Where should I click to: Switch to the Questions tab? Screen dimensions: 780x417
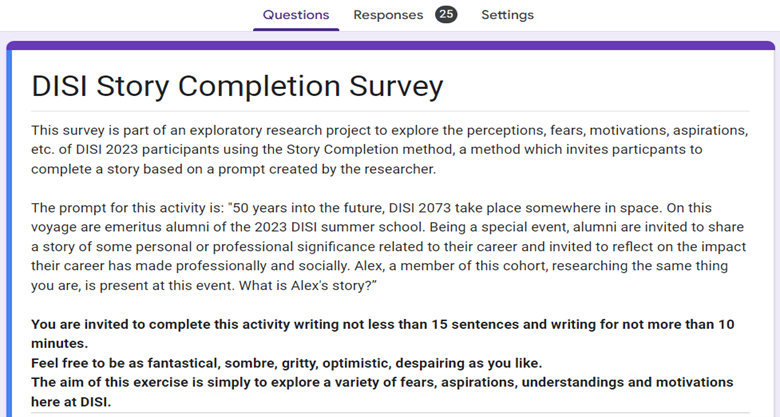tap(295, 15)
